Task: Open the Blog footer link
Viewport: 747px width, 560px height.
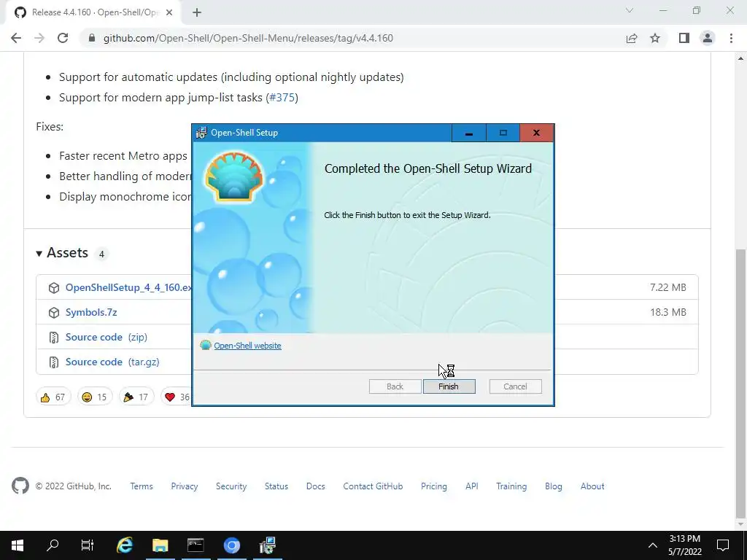Action: coord(554,486)
